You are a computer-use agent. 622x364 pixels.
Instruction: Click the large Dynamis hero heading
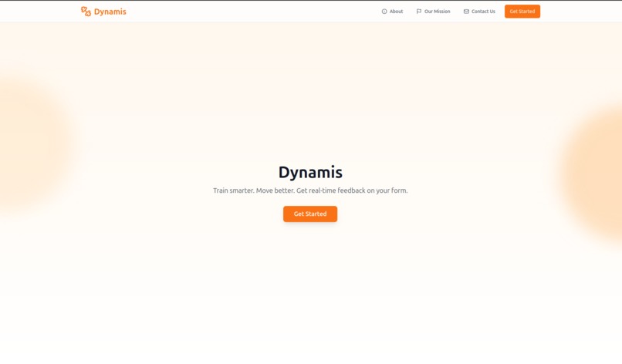(310, 172)
